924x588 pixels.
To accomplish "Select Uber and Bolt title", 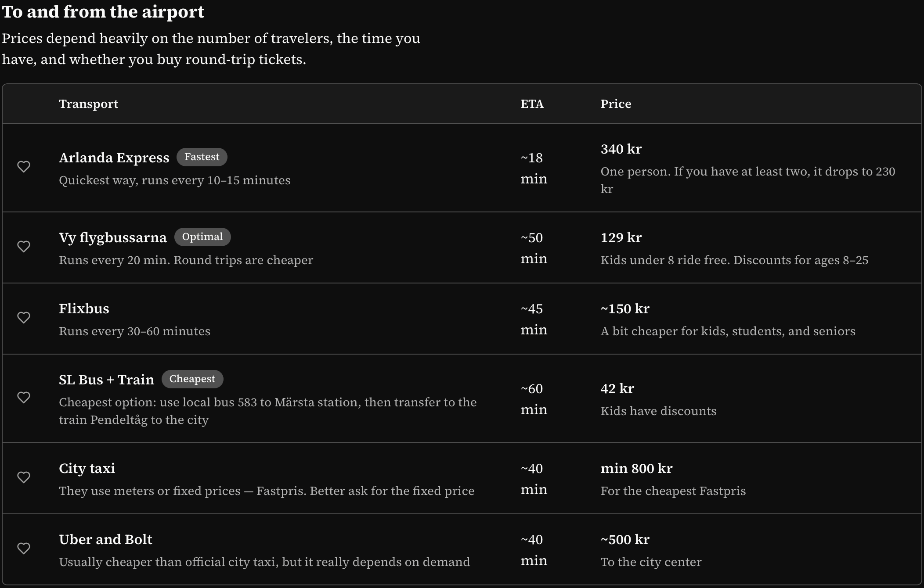I will click(105, 540).
